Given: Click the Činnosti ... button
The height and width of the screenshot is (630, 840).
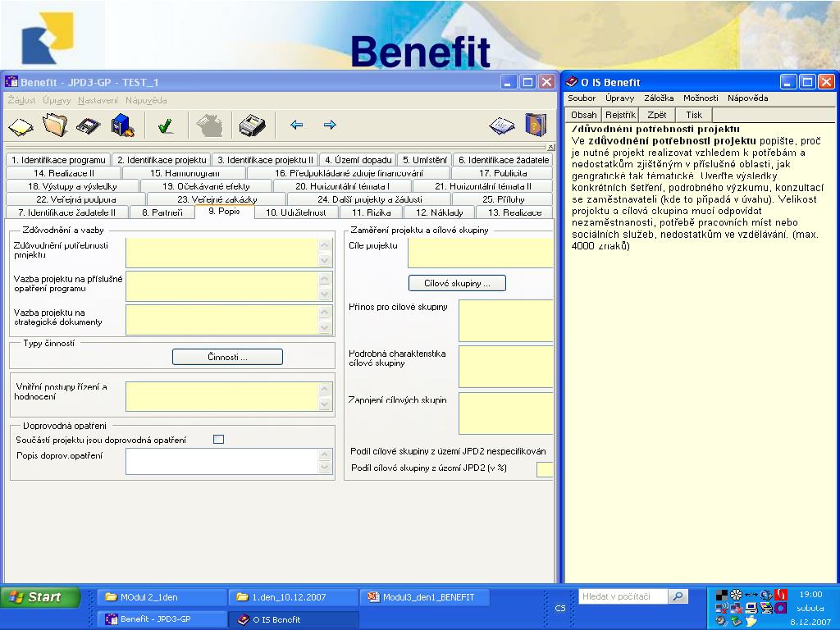Looking at the screenshot, I should point(228,357).
